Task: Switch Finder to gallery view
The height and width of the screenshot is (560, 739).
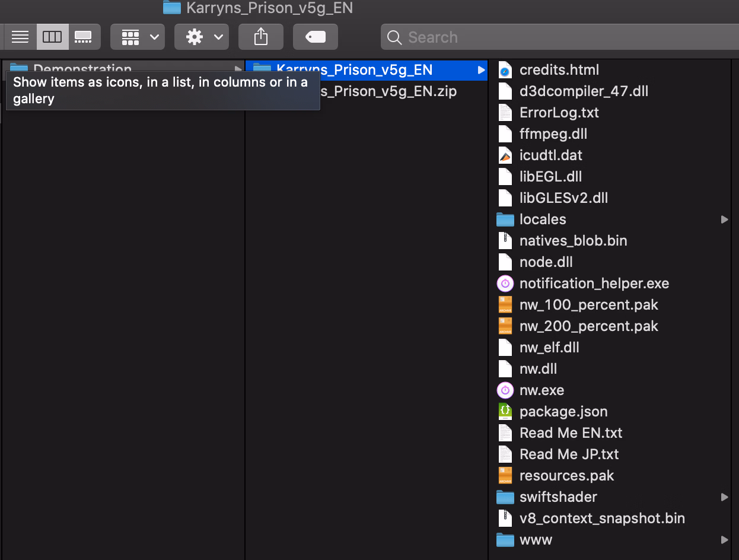Action: [84, 37]
